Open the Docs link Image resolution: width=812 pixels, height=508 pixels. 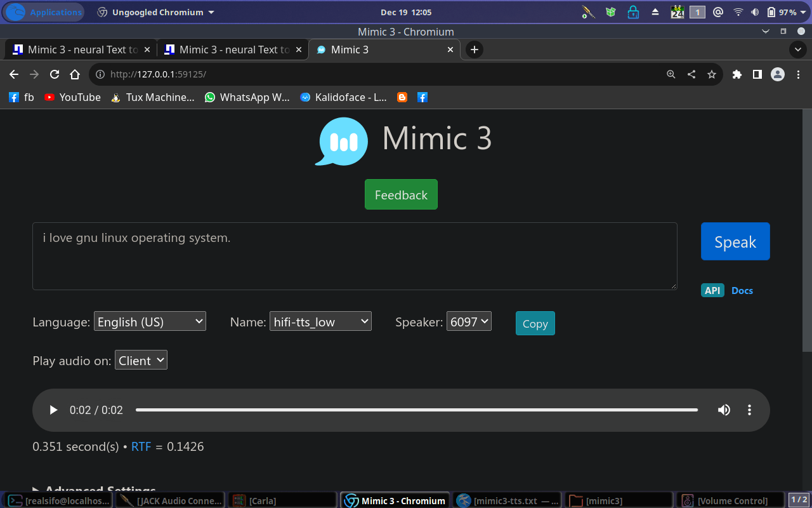point(742,290)
